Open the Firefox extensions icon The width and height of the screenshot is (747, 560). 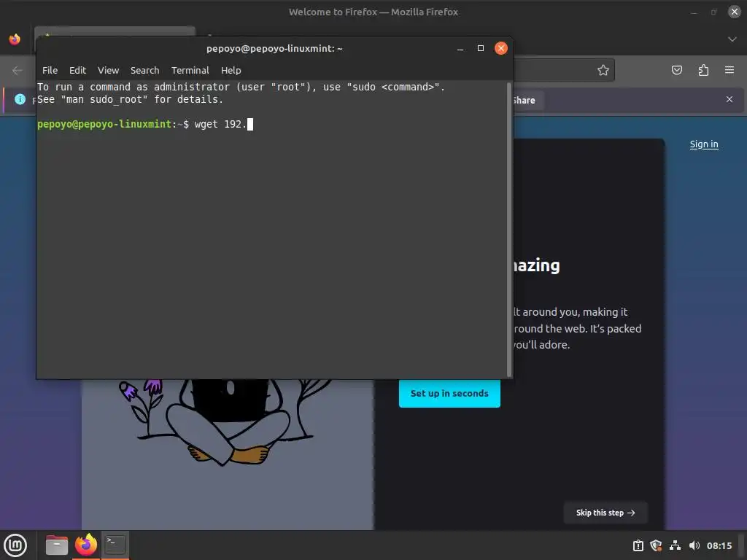703,71
